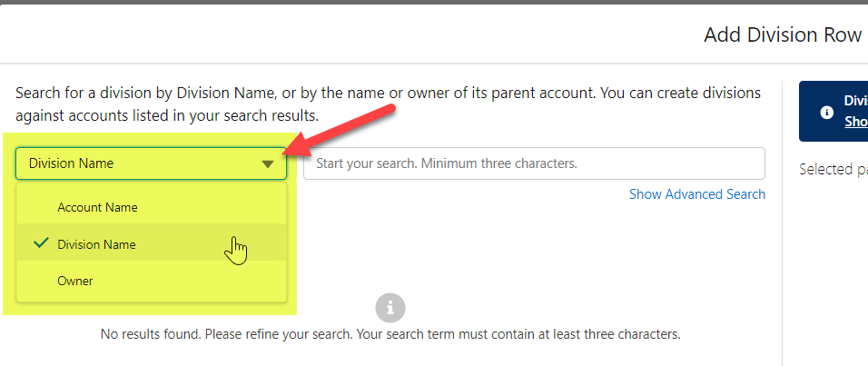The image size is (868, 366).
Task: Click the 'Selected' label in right panel
Action: coord(833,169)
